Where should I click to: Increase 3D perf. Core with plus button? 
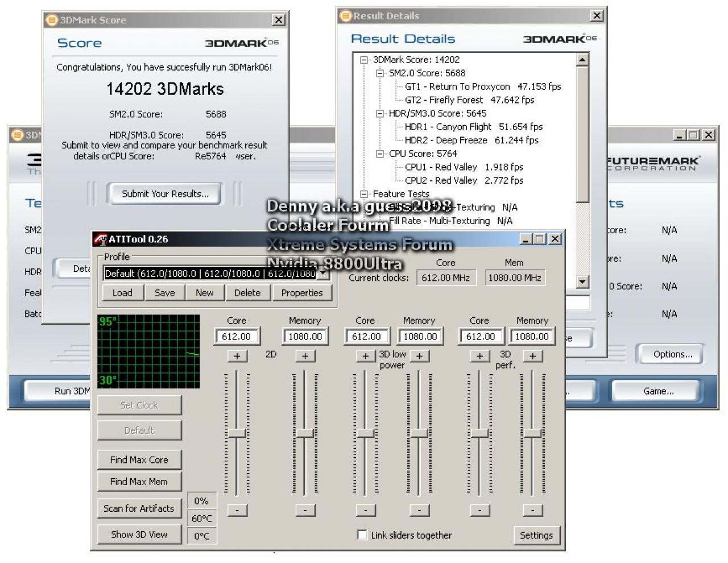[x=479, y=356]
